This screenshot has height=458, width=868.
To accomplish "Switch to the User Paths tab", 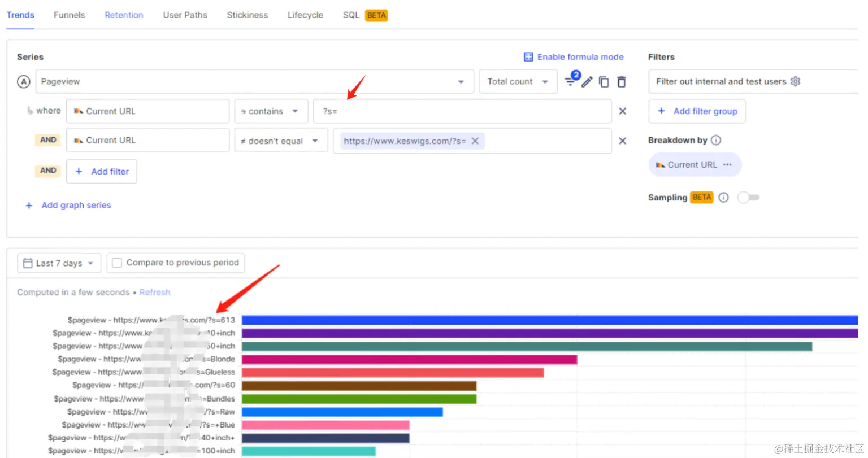I will 185,15.
